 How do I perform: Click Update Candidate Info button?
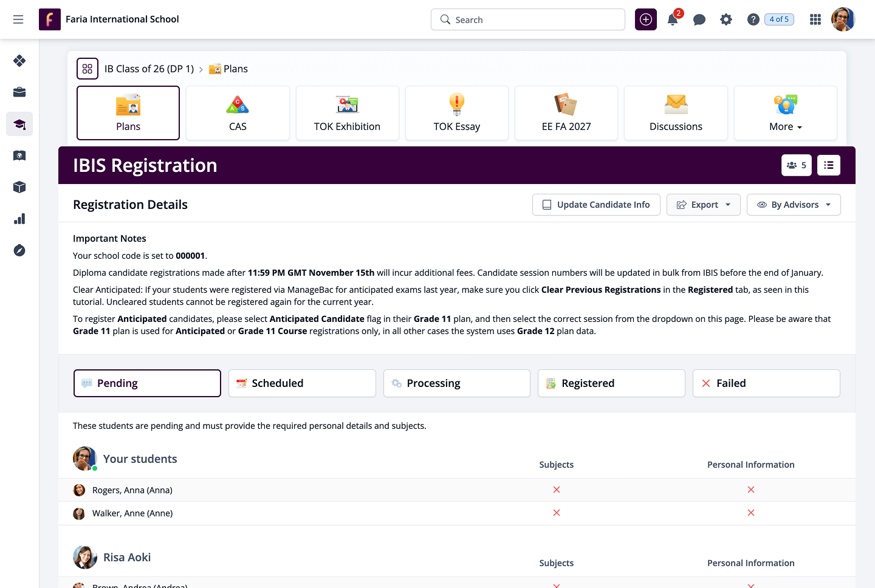click(x=596, y=205)
